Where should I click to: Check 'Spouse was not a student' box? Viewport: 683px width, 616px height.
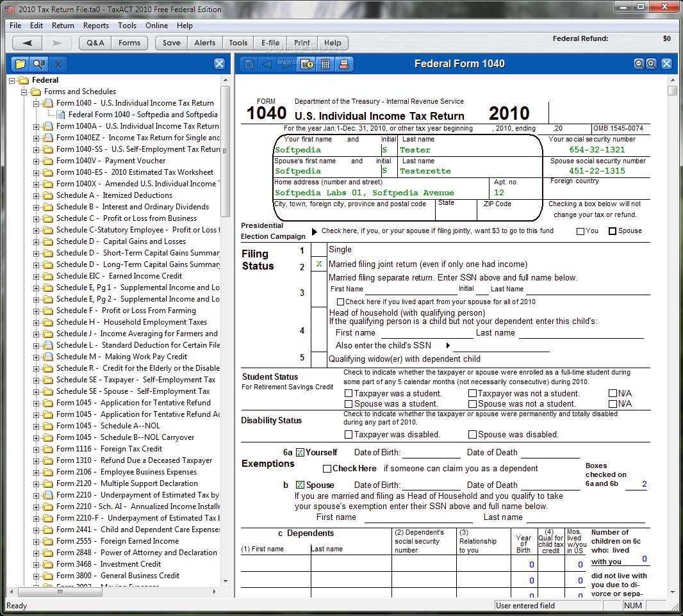[x=472, y=404]
